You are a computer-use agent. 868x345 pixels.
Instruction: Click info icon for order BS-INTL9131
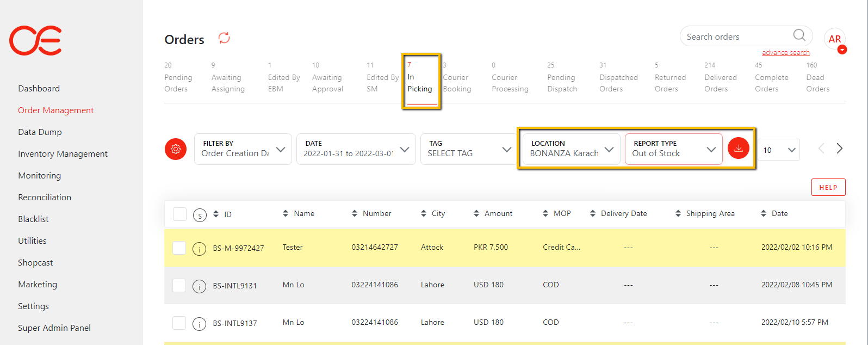(x=200, y=286)
